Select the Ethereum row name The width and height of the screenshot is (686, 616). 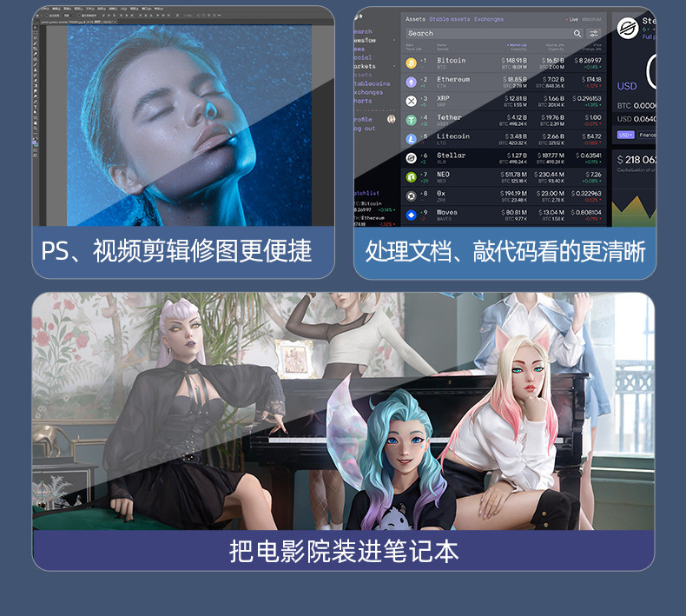(x=453, y=79)
